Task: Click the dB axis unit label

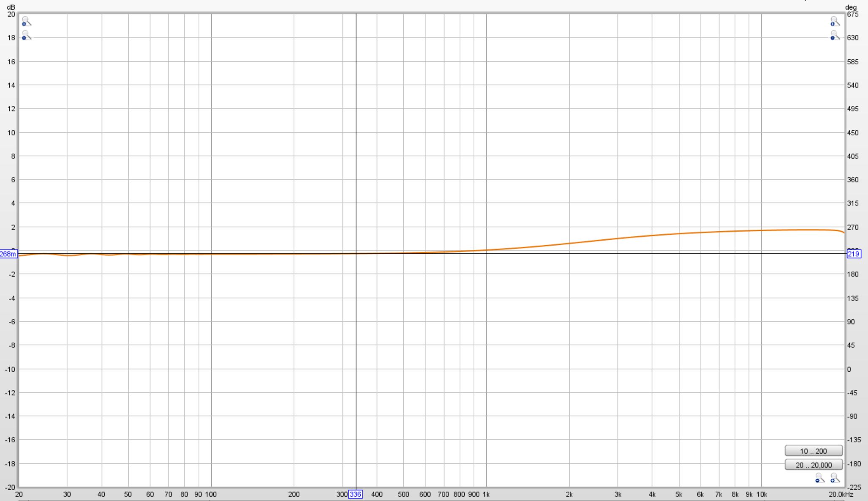Action: tap(11, 7)
